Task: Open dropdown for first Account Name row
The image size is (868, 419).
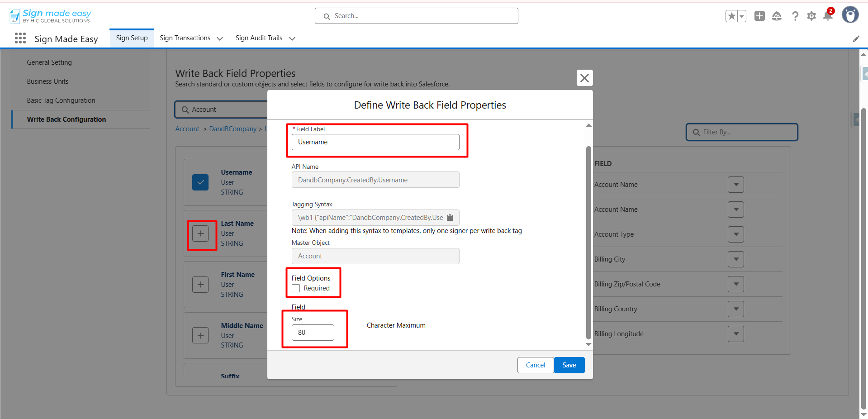Action: (x=736, y=185)
